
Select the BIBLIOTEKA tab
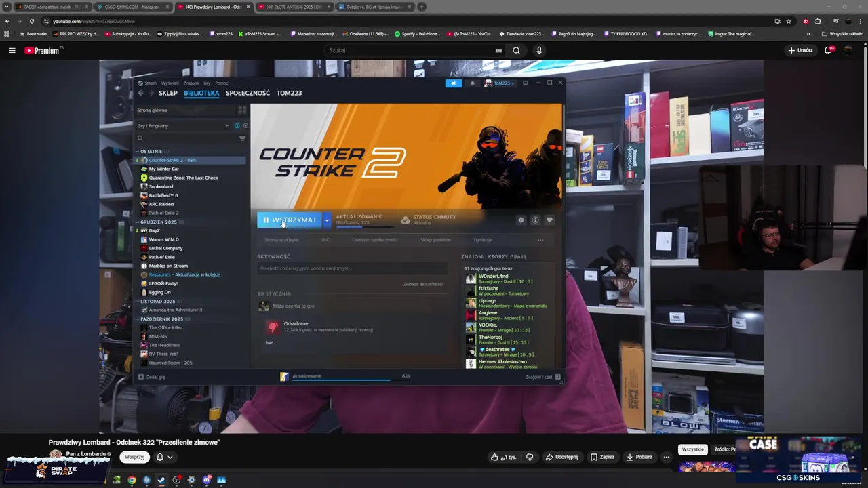click(x=201, y=93)
